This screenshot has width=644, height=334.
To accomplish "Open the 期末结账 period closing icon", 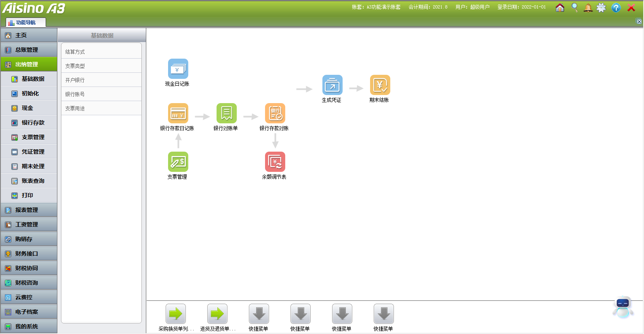I will click(x=380, y=85).
